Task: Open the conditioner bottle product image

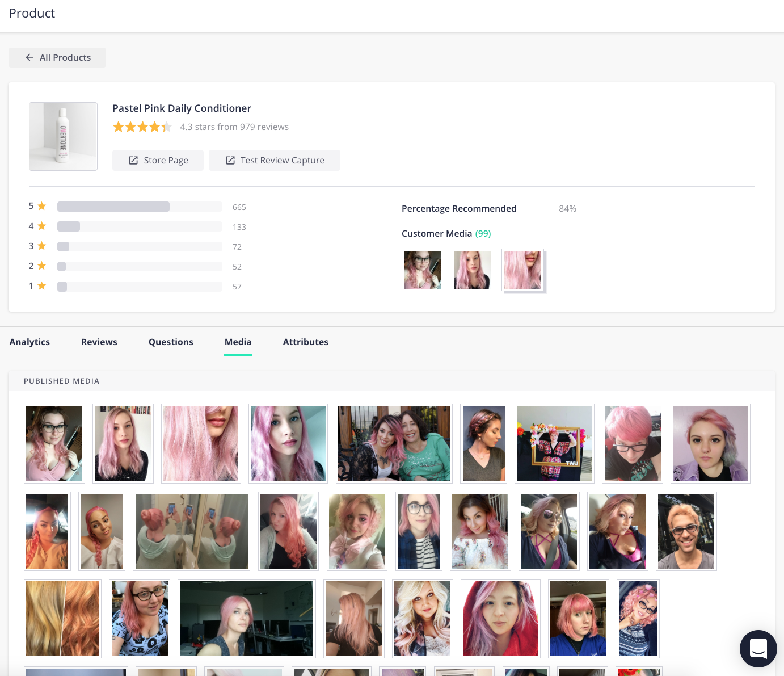Action: (63, 136)
